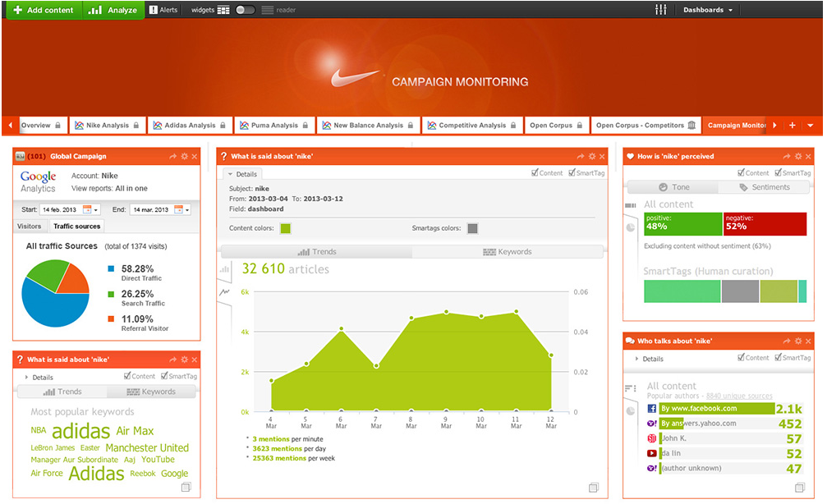Switch to the Puma Analysis tab
The width and height of the screenshot is (827, 504).
pos(274,126)
